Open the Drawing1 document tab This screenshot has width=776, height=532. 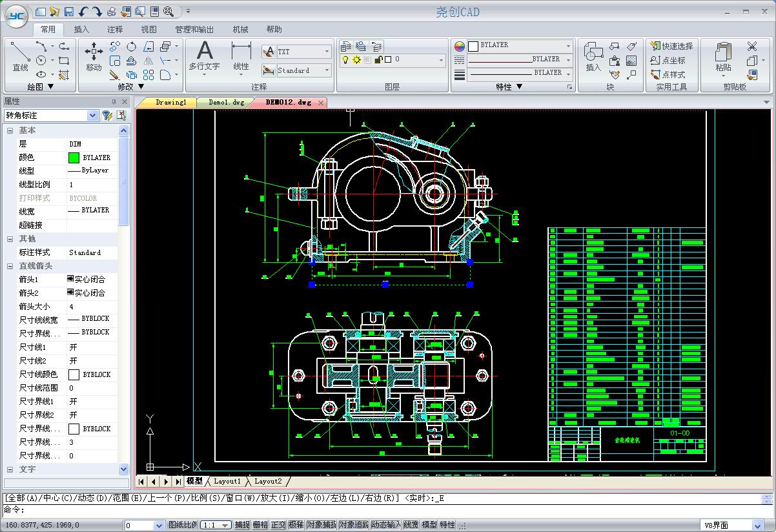tap(170, 102)
